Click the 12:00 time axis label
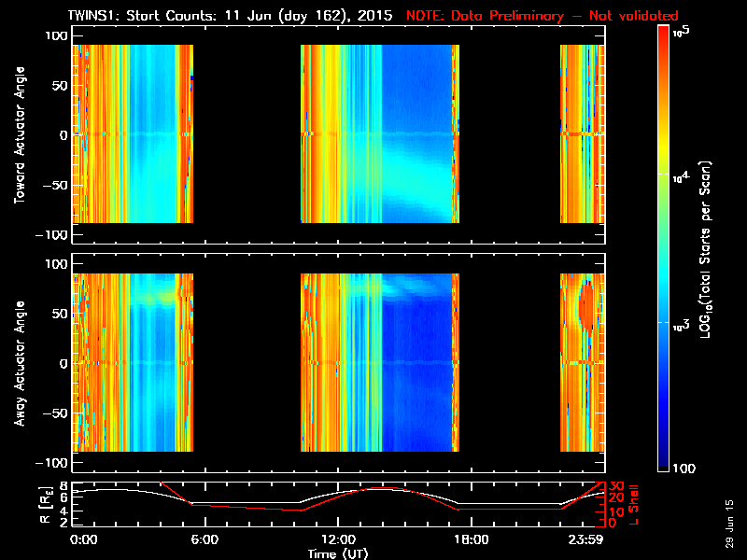Viewport: 747px width, 560px height. [338, 540]
